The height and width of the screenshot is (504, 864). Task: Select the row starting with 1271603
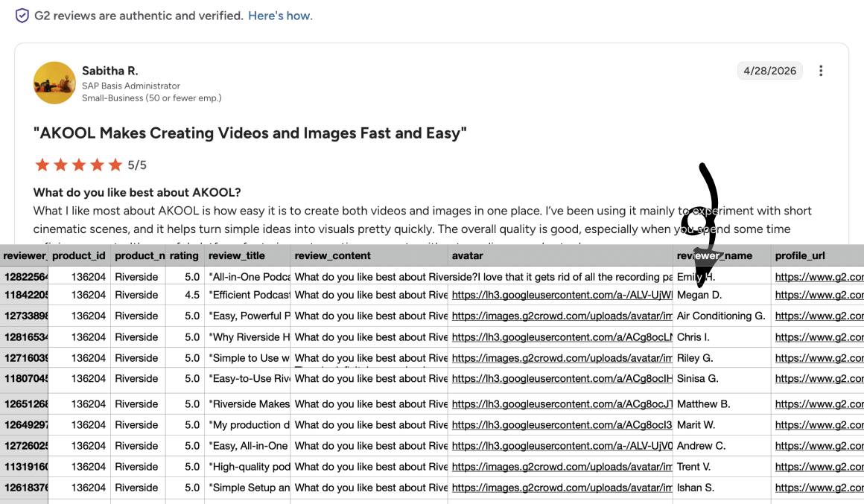tap(25, 358)
